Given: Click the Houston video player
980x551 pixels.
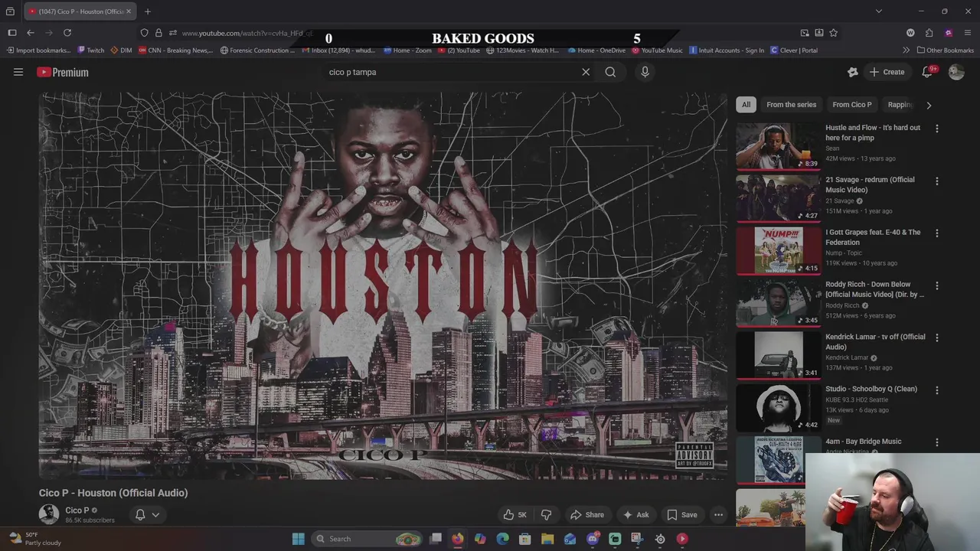Looking at the screenshot, I should 383,286.
